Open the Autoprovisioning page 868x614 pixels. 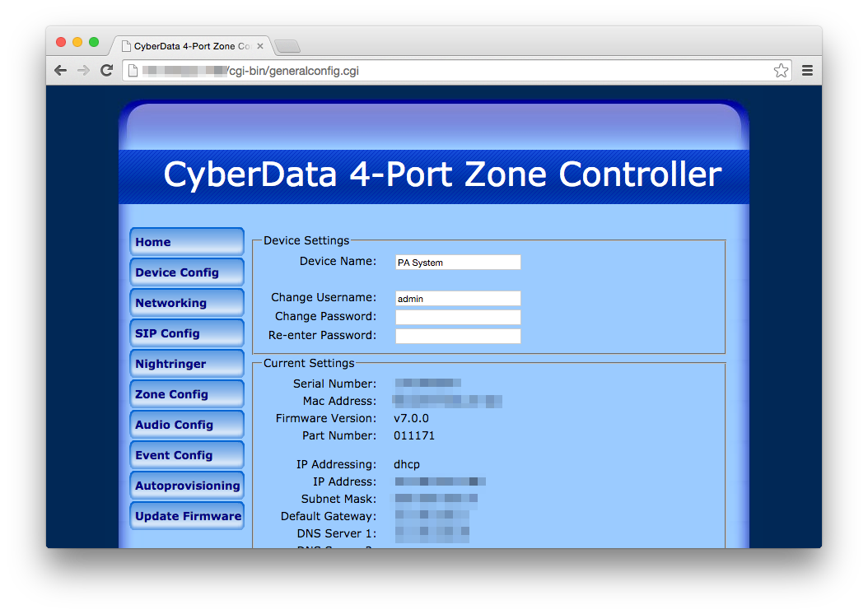(x=186, y=485)
